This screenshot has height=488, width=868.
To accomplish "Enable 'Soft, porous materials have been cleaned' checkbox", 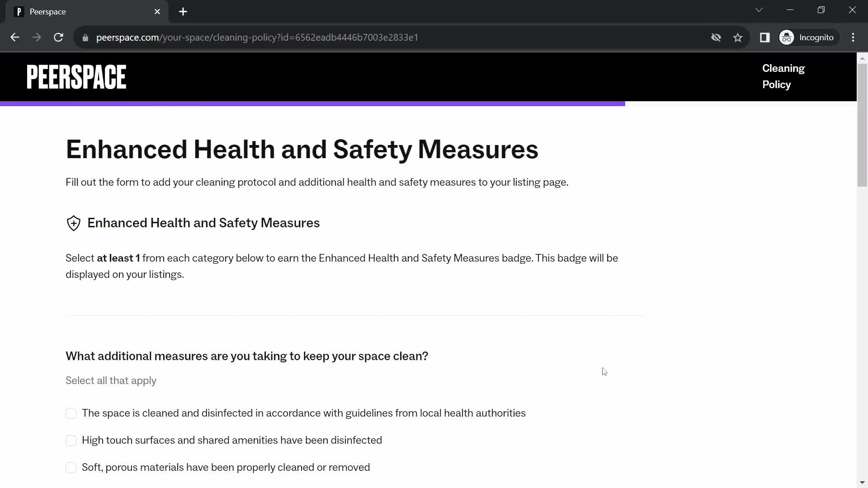I will 71,467.
